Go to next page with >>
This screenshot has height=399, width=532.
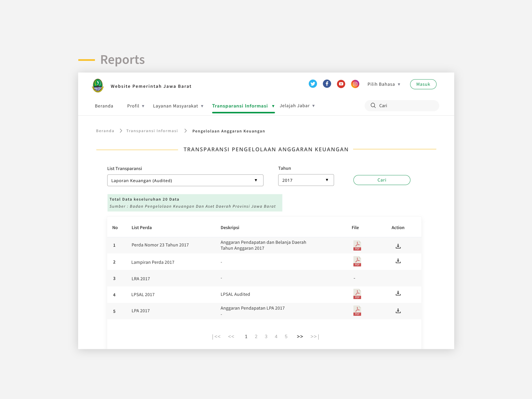click(x=300, y=336)
